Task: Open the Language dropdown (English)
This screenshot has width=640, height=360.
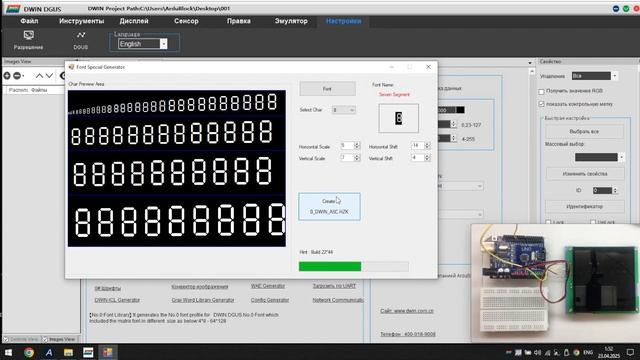Action: coord(163,44)
